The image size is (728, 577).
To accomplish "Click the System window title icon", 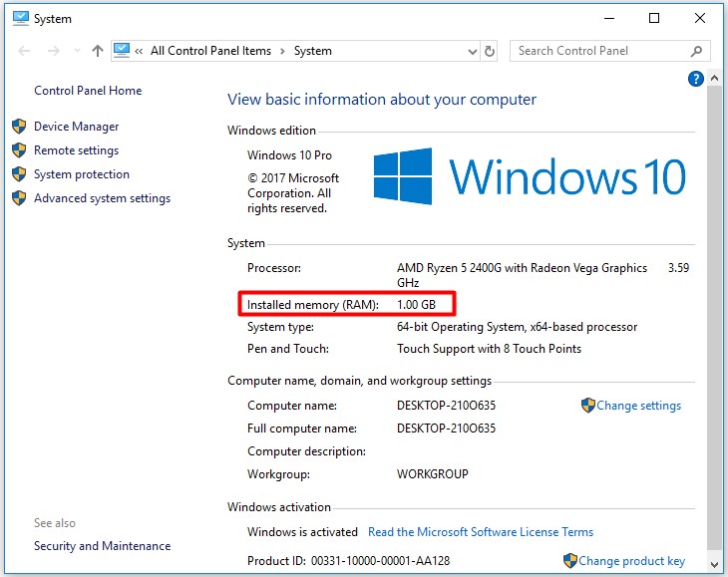I will pyautogui.click(x=21, y=19).
